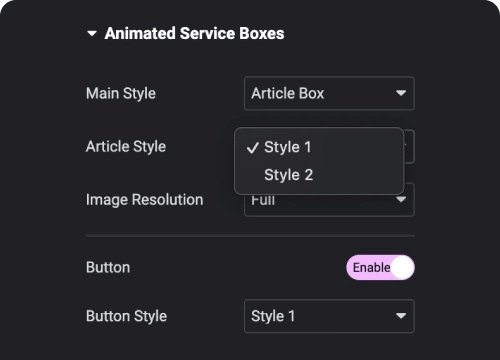Click the Main Style dropdown arrow icon
This screenshot has width=500, height=360.
point(401,93)
